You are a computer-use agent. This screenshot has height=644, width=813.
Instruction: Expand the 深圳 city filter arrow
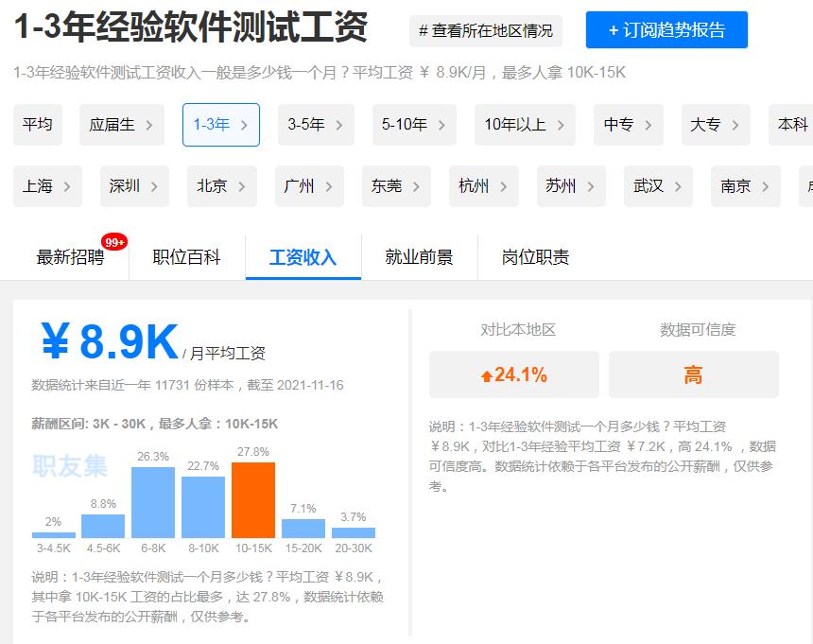point(156,186)
